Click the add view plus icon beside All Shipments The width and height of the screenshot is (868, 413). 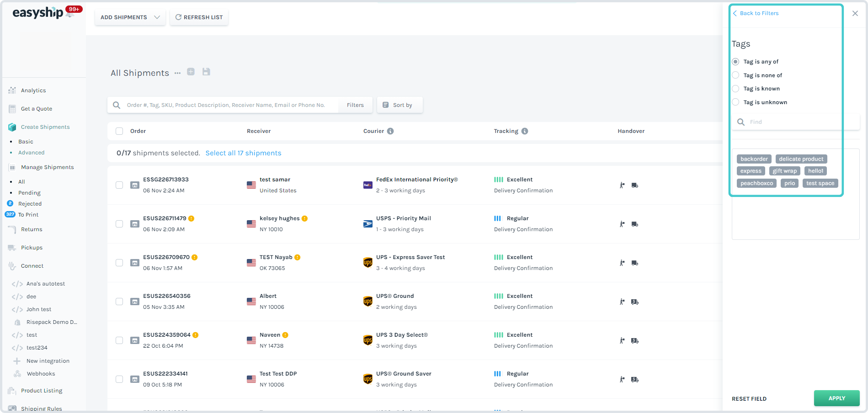pyautogui.click(x=191, y=72)
